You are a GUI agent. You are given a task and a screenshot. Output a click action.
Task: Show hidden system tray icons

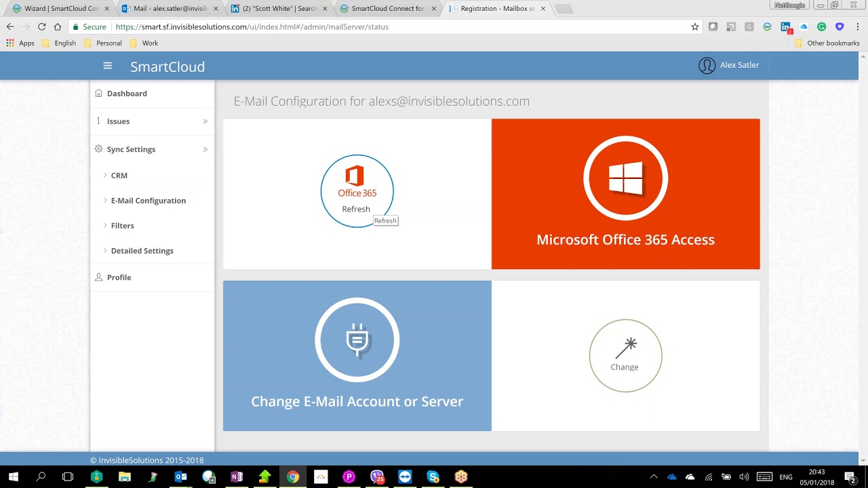[654, 476]
